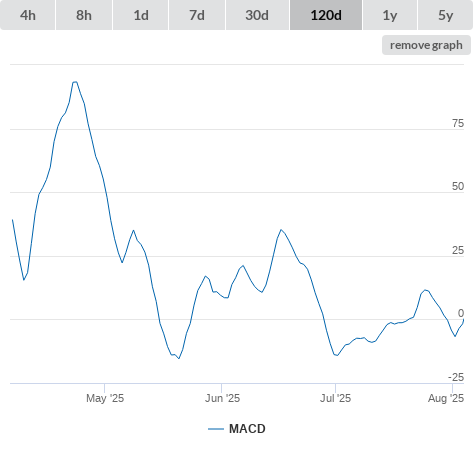Click the 75 y-axis value
Viewport: 474px width, 455px height.
click(x=458, y=123)
